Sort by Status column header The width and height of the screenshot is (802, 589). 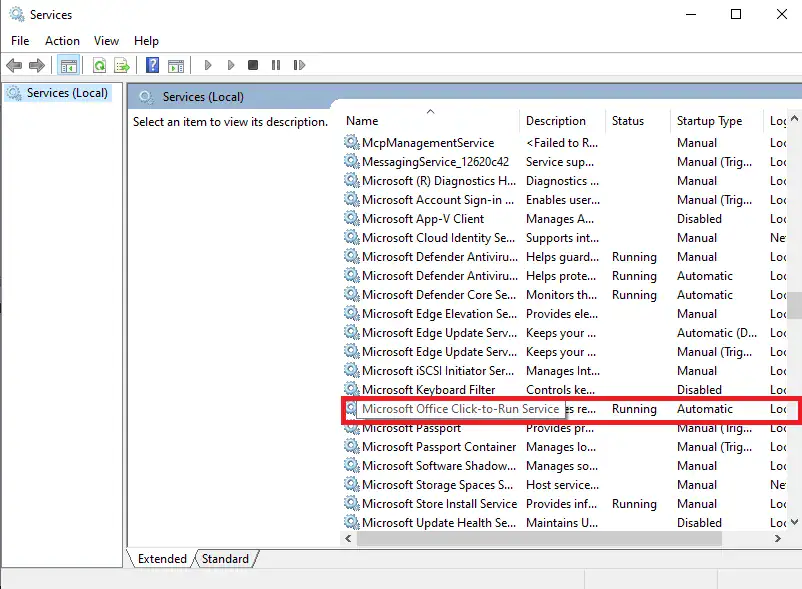(628, 121)
